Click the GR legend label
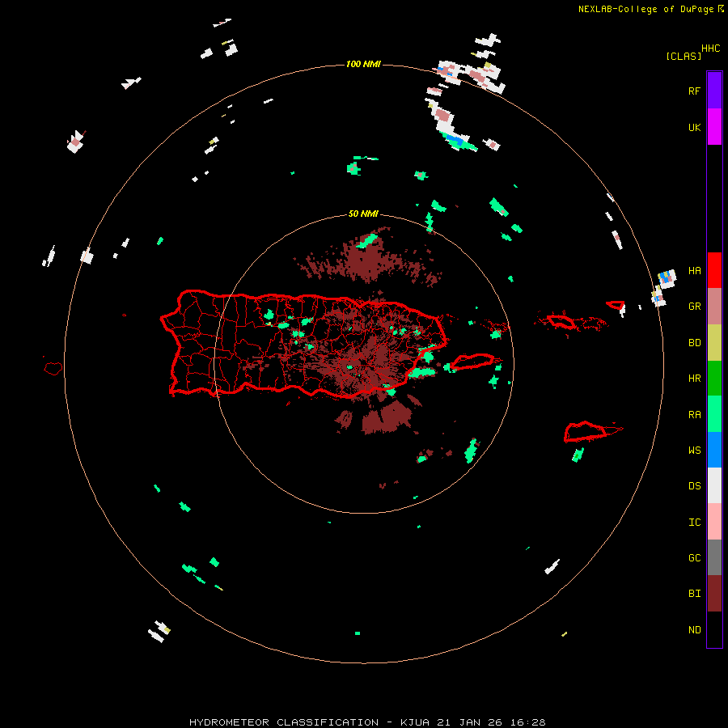728x728 pixels. pyautogui.click(x=694, y=307)
